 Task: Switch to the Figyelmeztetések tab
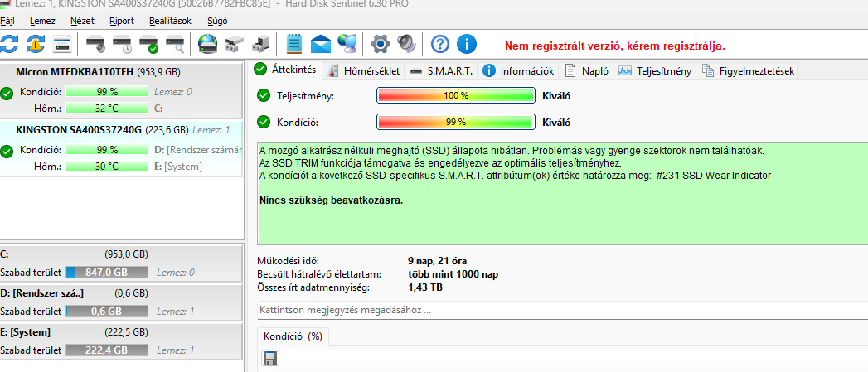(747, 71)
